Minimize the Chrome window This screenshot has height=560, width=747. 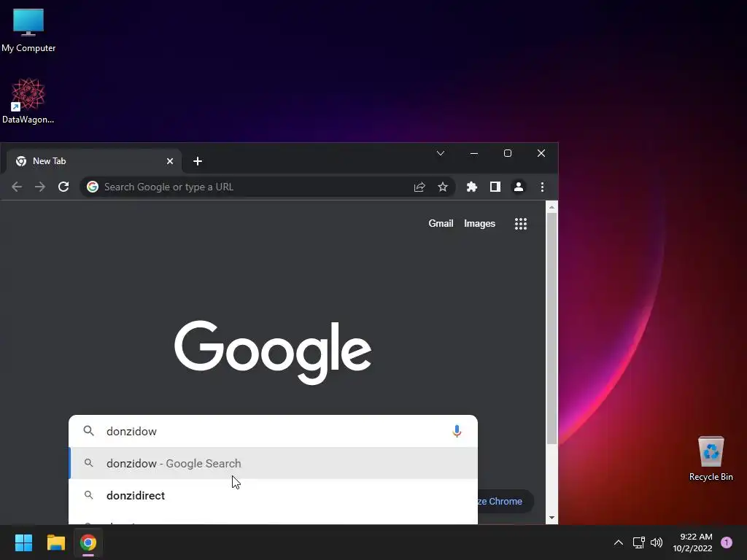pos(474,153)
